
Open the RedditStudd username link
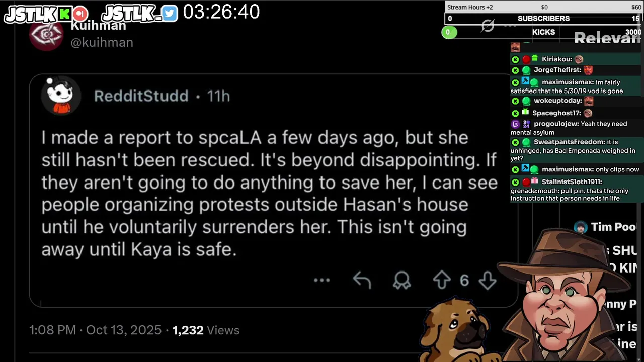click(141, 96)
